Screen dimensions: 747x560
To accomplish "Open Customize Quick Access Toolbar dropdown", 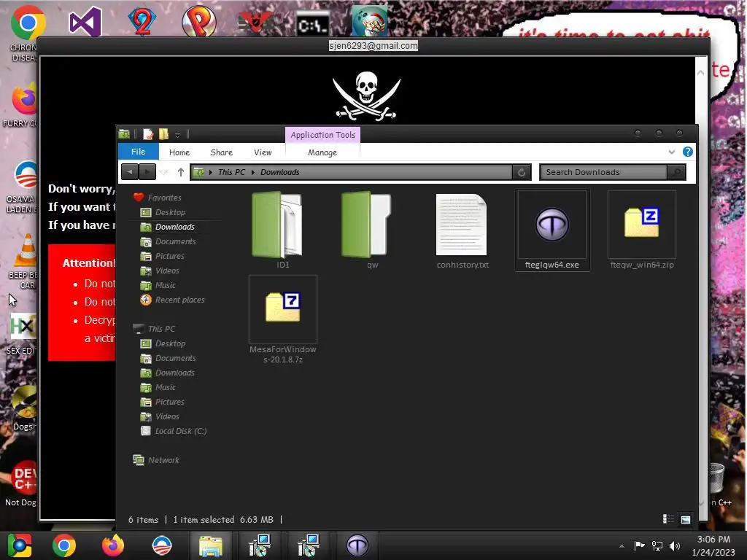I will pos(177,135).
